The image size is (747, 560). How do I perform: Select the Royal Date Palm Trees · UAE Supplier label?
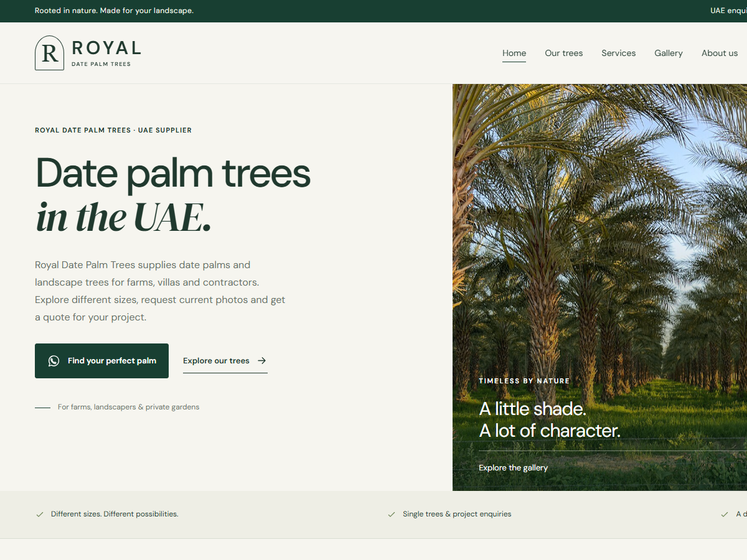pyautogui.click(x=113, y=131)
